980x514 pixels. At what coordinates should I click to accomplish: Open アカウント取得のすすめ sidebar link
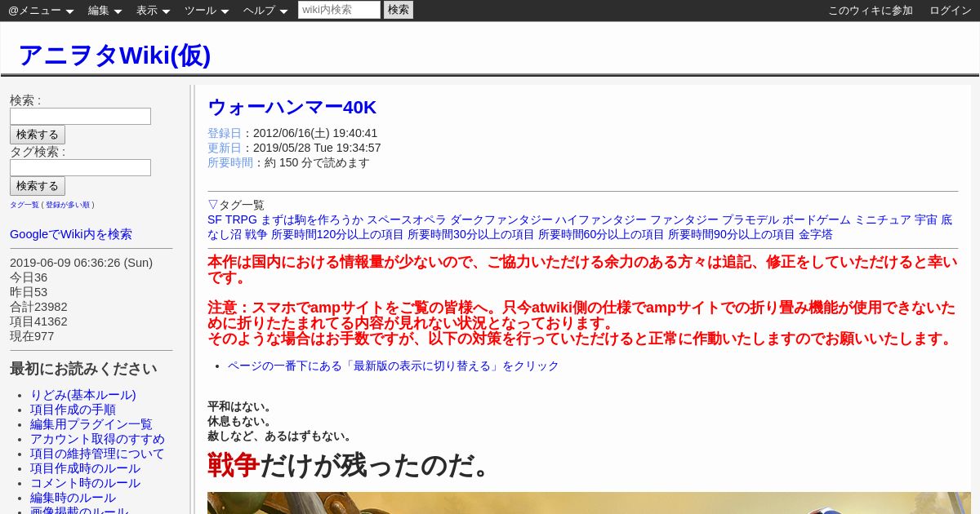point(97,439)
